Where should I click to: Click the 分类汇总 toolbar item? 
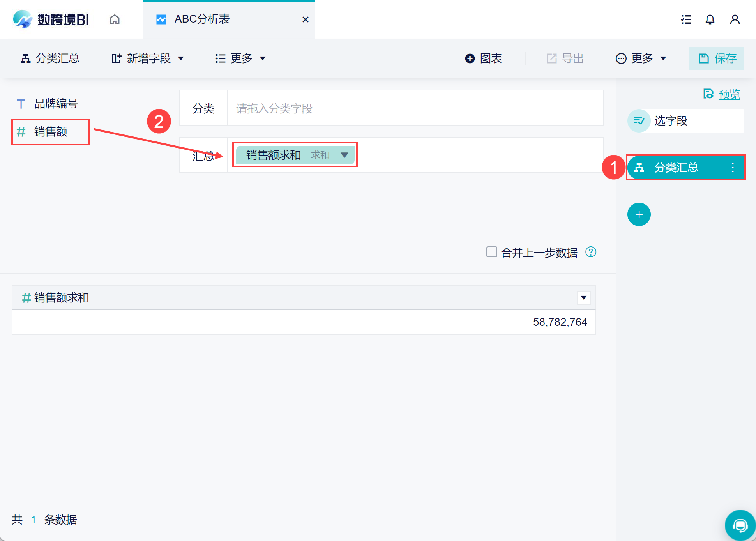tap(50, 58)
